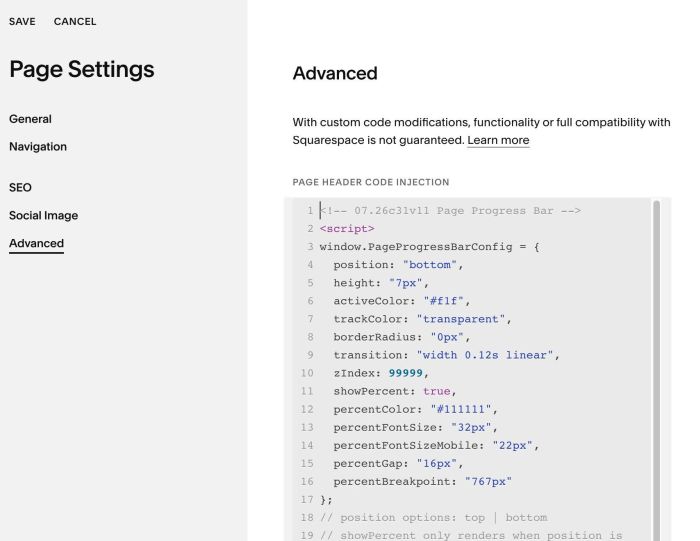Image resolution: width=700 pixels, height=541 pixels.
Task: Place cursor on the Page Progress Bar comment line
Action: pyautogui.click(x=450, y=211)
